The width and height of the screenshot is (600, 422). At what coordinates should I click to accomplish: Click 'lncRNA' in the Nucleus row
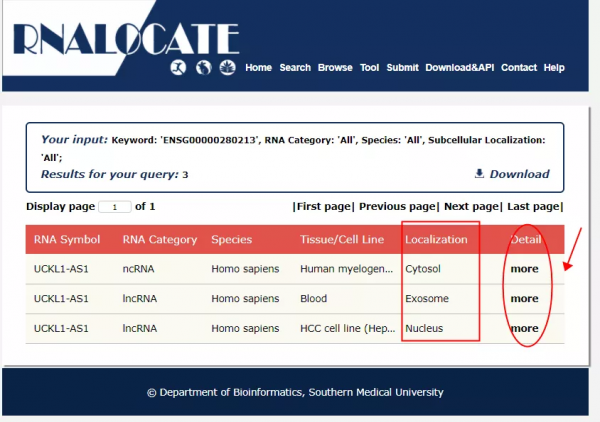tap(140, 328)
